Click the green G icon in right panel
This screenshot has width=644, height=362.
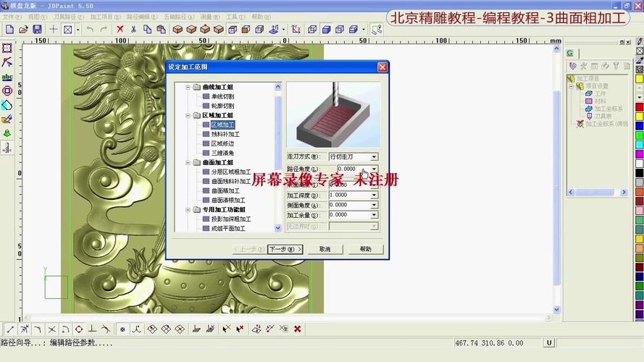point(569,53)
